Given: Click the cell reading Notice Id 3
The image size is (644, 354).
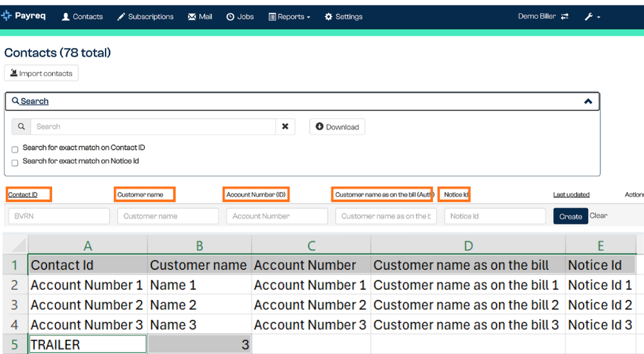Looking at the screenshot, I should point(600,324).
